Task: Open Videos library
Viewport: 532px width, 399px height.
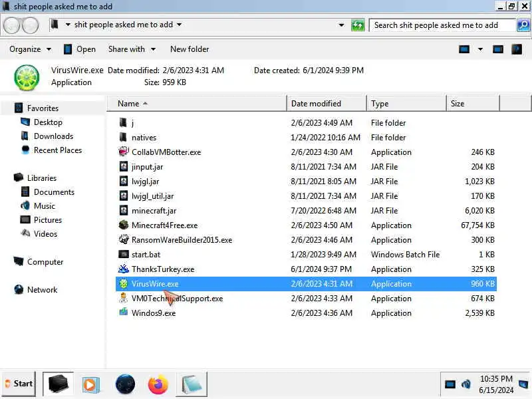Action: 45,233
